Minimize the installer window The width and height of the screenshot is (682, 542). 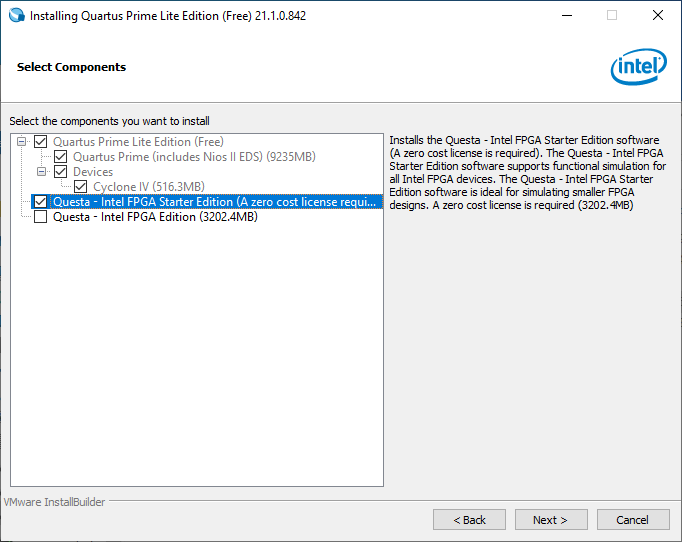566,16
